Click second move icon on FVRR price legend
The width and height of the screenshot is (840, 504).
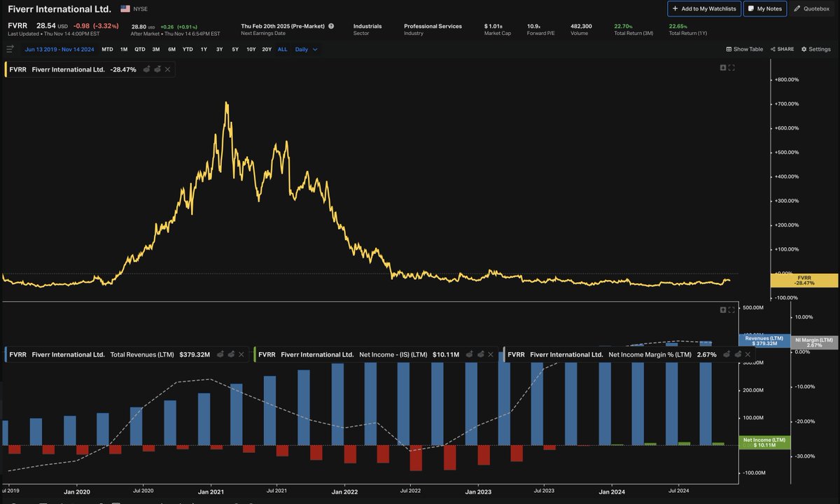(x=157, y=70)
